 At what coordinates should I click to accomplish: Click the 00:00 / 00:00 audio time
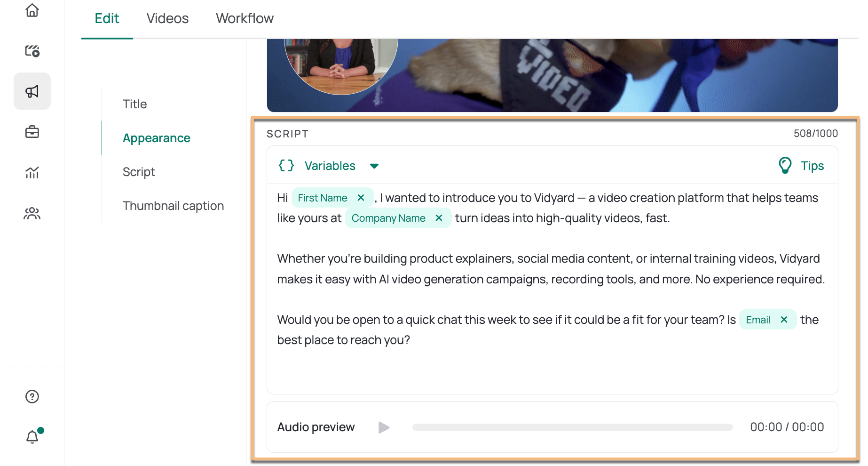coord(787,427)
